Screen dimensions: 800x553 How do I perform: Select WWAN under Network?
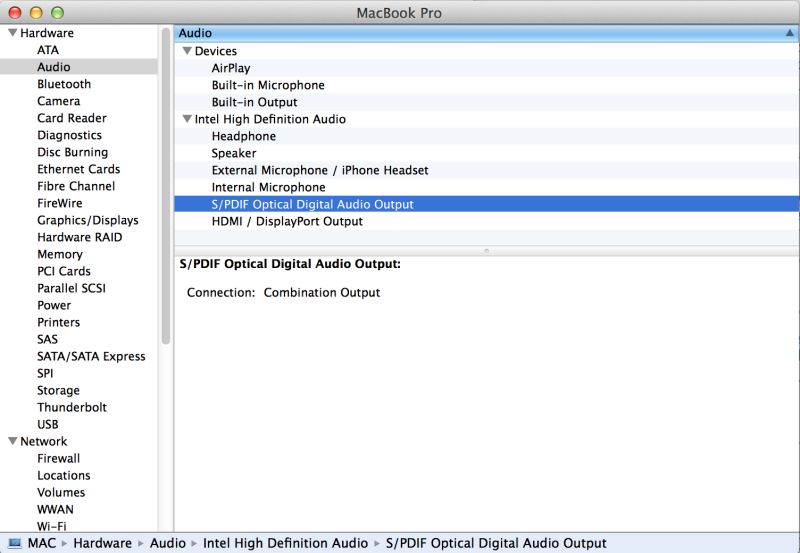55,509
